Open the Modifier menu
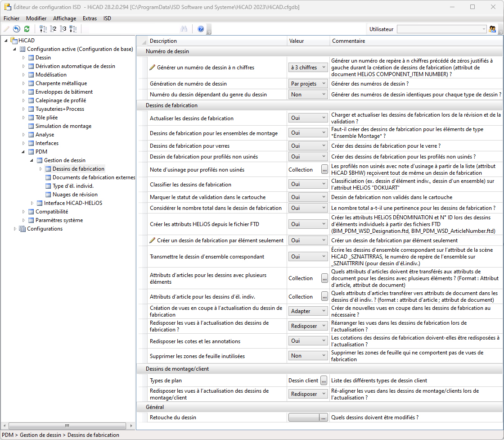The width and height of the screenshot is (504, 440). 36,18
